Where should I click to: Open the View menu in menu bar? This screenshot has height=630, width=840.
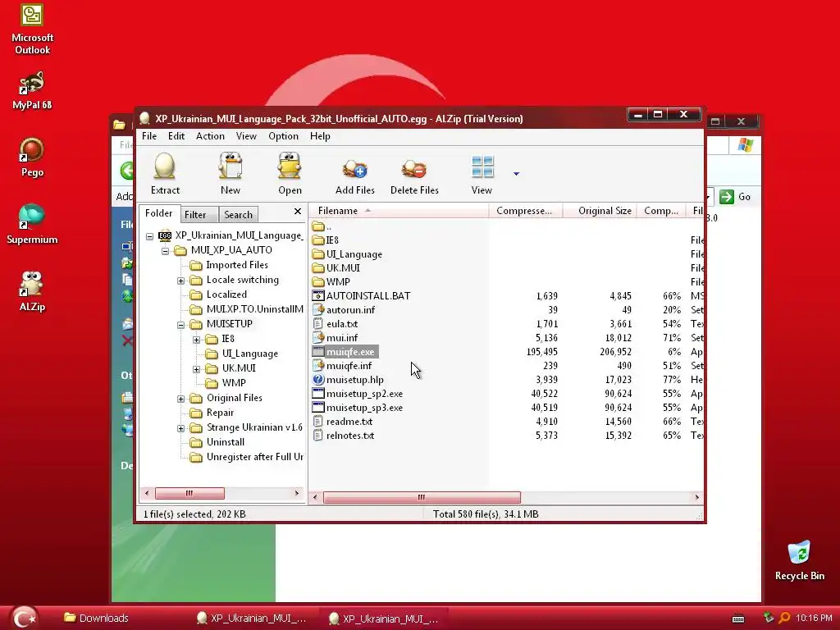(x=246, y=136)
